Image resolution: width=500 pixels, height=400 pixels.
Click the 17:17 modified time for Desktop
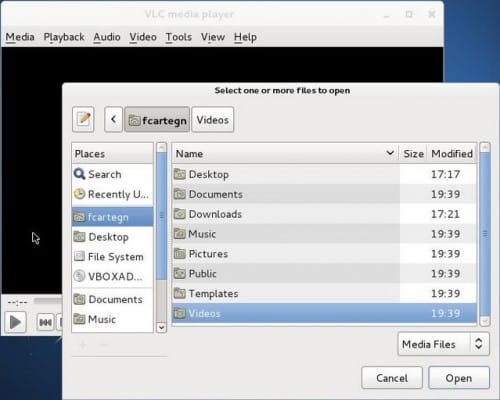pyautogui.click(x=445, y=174)
